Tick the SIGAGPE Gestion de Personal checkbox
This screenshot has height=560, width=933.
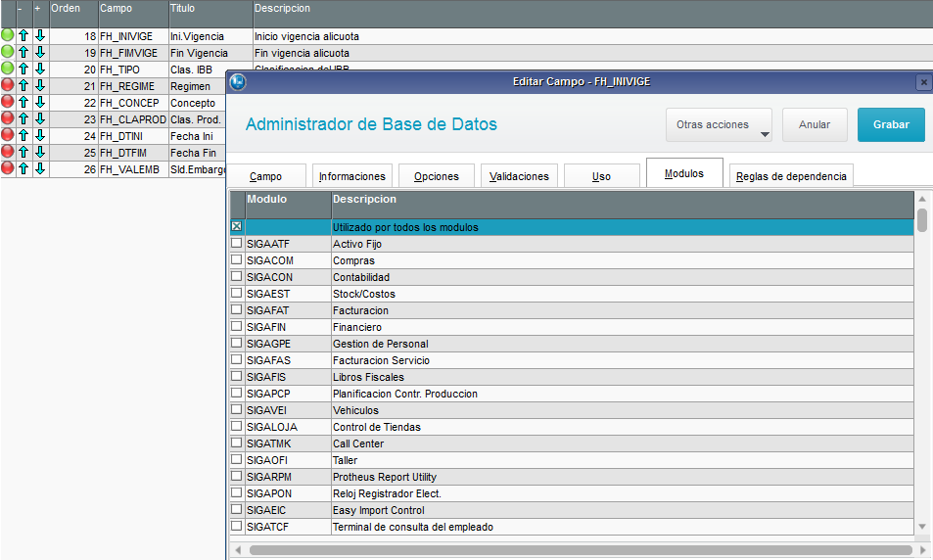[x=236, y=343]
